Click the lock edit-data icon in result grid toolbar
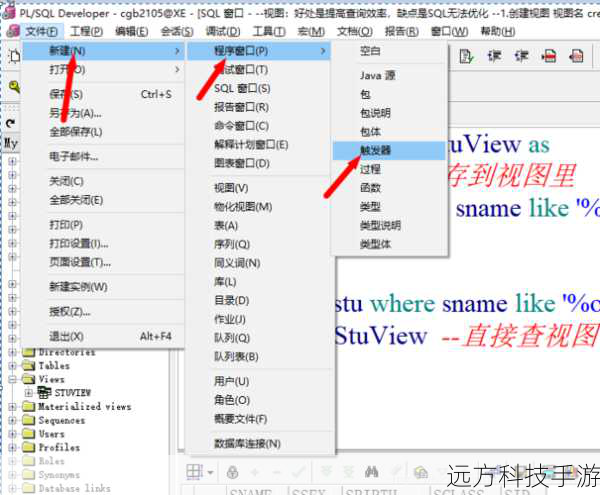The height and width of the screenshot is (495, 600). [x=232, y=472]
